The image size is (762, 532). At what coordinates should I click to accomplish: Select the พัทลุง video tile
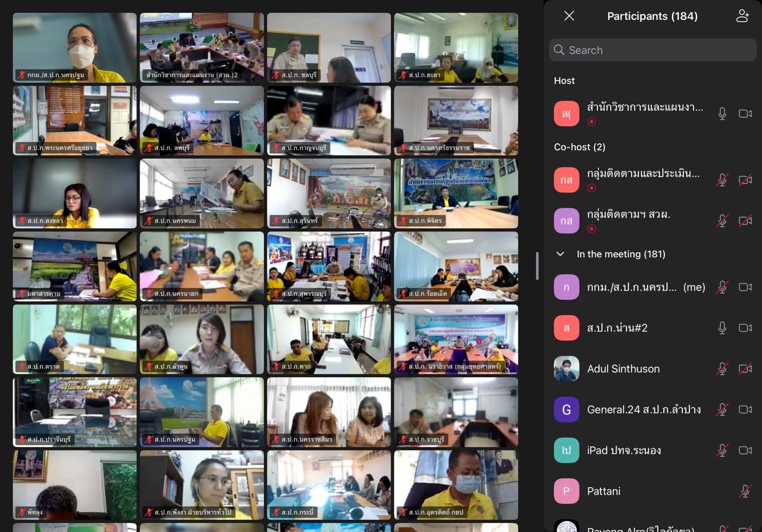pos(75,485)
